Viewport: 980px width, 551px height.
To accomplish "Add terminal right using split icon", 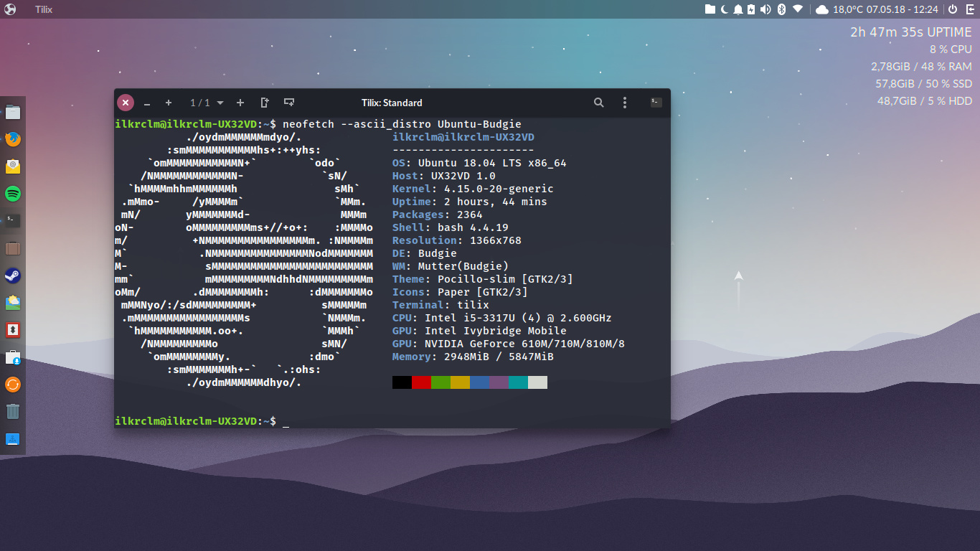I will [x=265, y=103].
